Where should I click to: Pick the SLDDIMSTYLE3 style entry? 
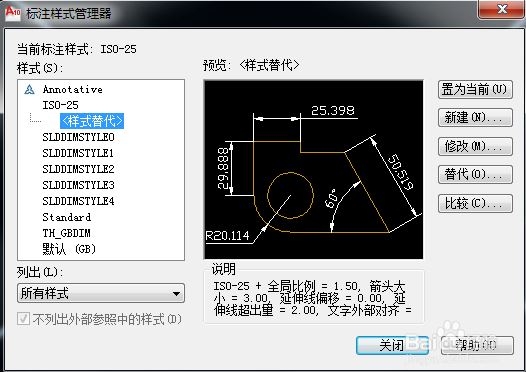(x=78, y=185)
